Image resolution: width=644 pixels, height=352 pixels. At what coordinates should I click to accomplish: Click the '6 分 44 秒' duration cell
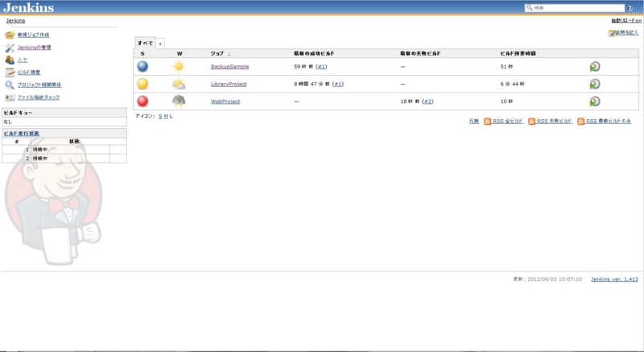(512, 84)
